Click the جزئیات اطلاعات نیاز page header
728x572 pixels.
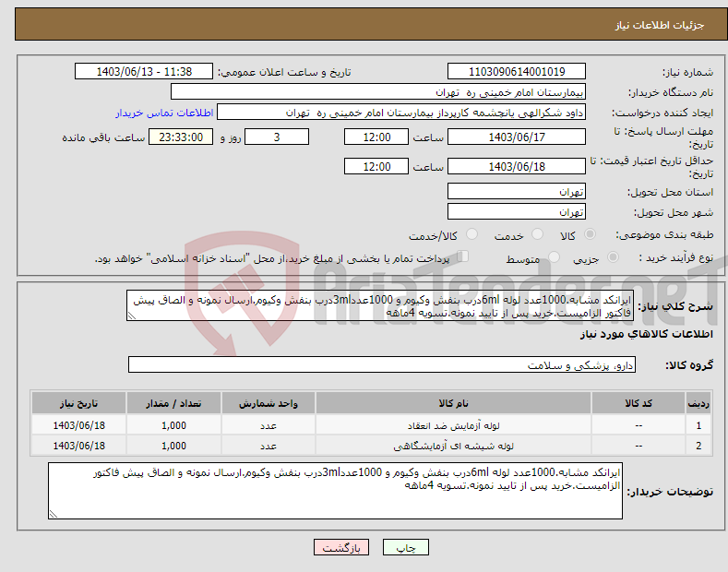[660, 25]
